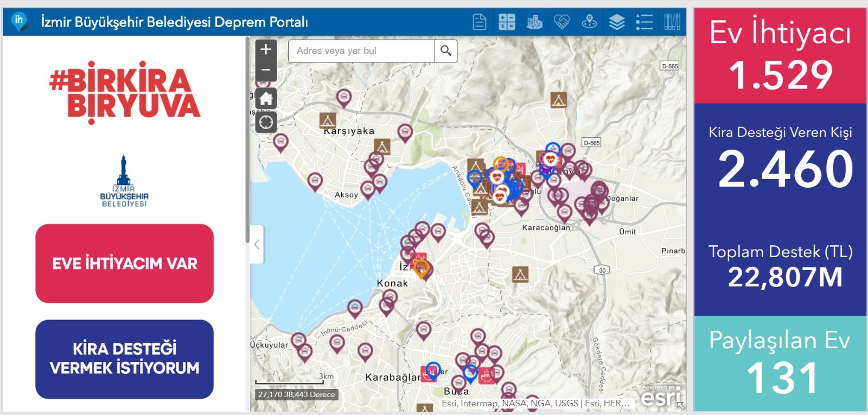Click the İzmir Büyükşehir Belediyesi logo
This screenshot has height=415, width=868.
(x=124, y=181)
